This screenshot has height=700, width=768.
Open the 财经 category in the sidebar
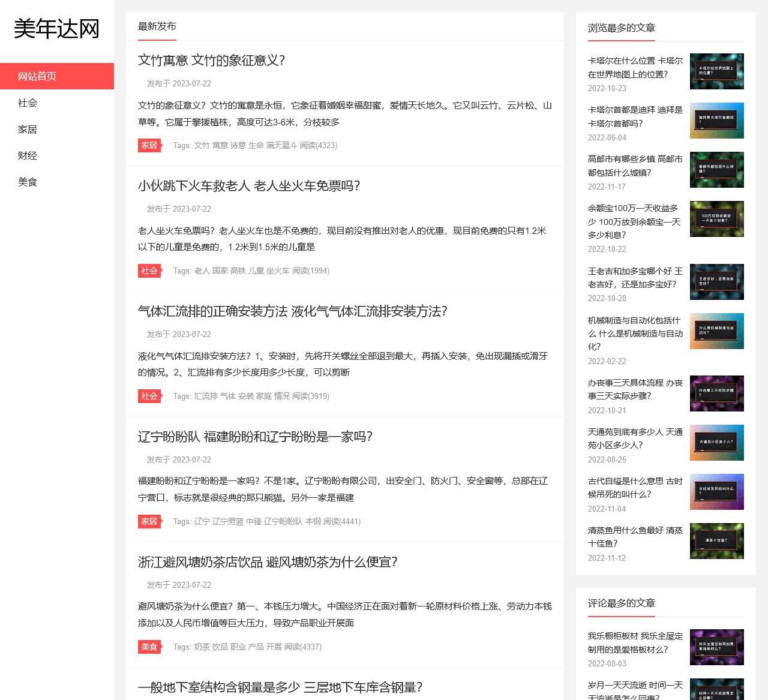pyautogui.click(x=27, y=155)
